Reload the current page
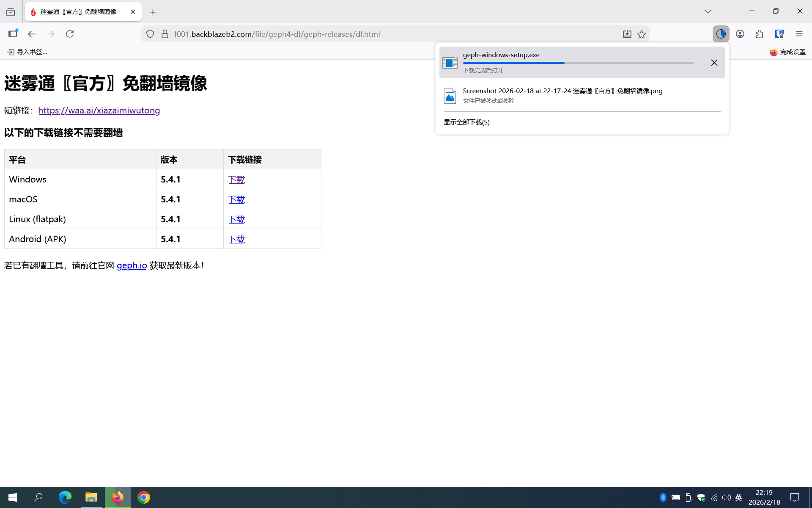This screenshot has width=812, height=508. 70,34
